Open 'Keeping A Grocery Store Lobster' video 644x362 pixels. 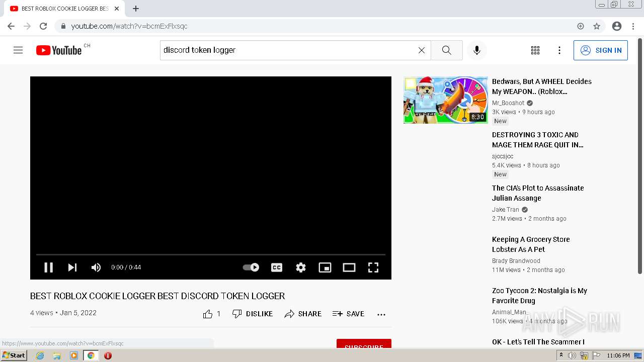point(531,244)
